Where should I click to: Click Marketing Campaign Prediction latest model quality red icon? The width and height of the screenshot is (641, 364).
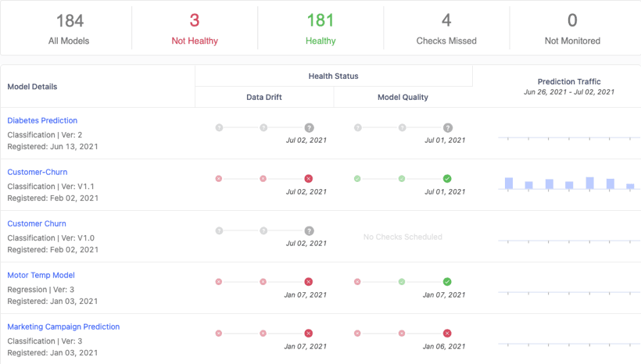(447, 334)
